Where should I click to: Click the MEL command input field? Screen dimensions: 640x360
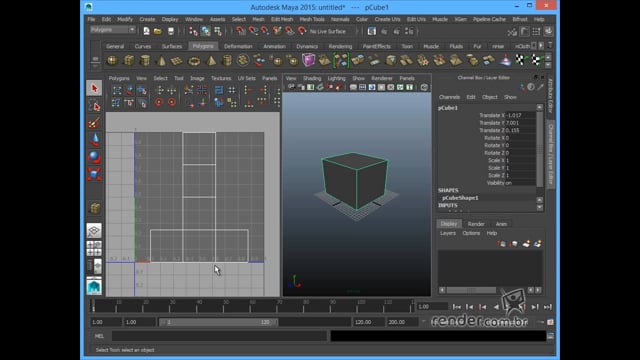coord(220,336)
